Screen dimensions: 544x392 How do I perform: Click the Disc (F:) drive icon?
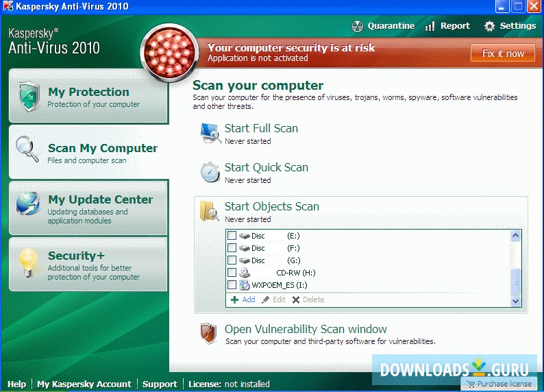(245, 248)
